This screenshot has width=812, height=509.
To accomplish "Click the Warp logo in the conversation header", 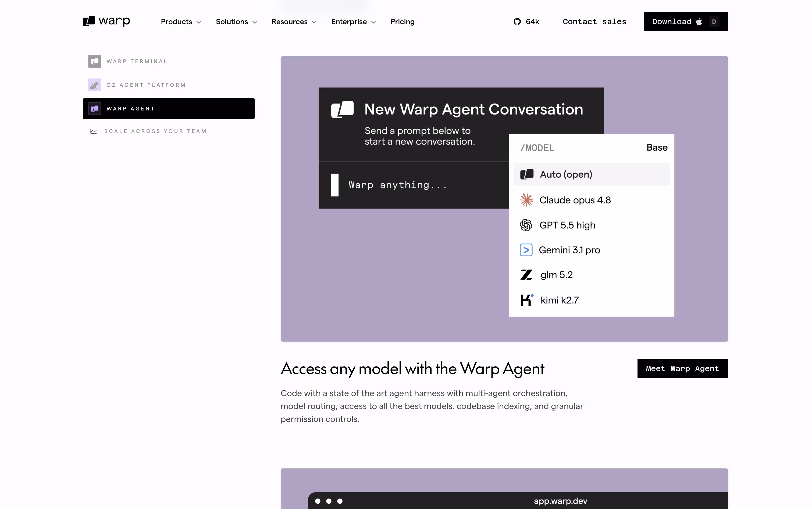I will tap(343, 109).
